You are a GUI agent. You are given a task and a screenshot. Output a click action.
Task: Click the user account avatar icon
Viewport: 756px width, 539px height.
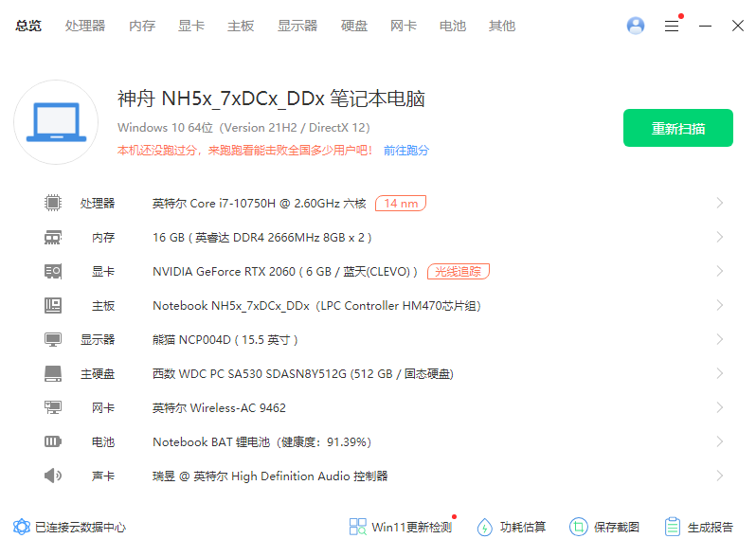click(x=636, y=26)
